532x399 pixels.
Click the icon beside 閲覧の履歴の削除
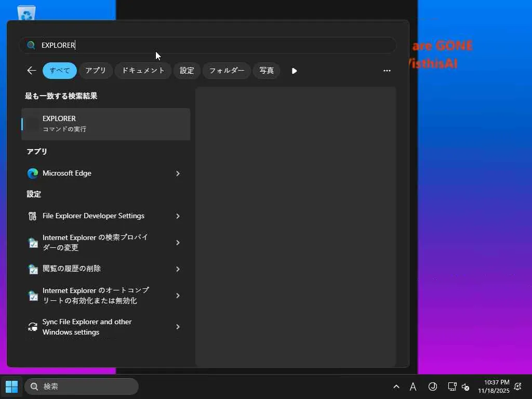[x=33, y=269]
